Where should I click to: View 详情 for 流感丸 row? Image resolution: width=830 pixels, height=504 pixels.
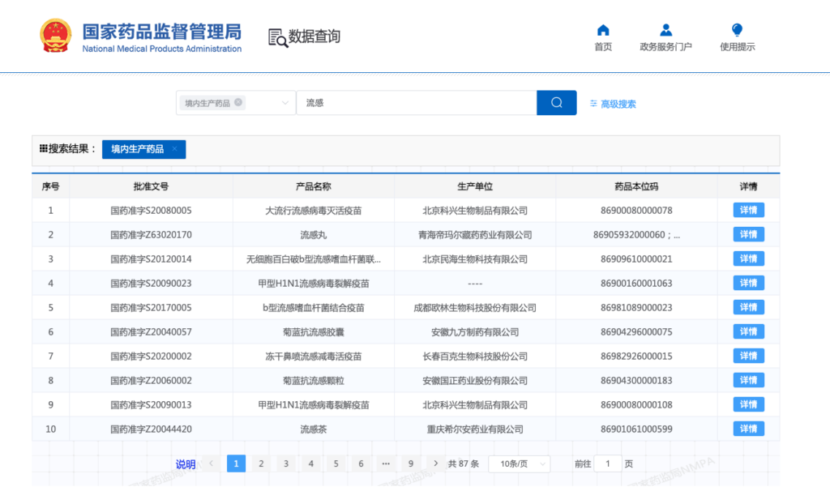[x=748, y=235]
